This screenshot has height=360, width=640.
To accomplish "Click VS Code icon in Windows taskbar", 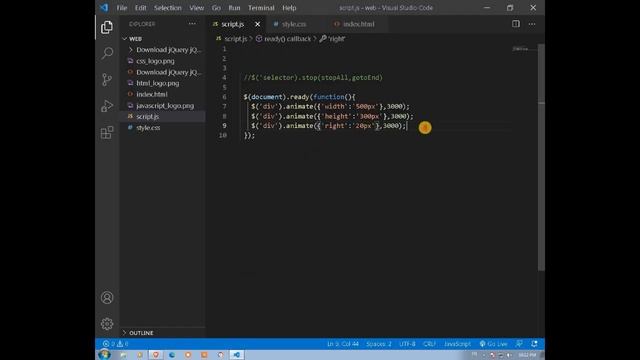I will tap(236, 355).
